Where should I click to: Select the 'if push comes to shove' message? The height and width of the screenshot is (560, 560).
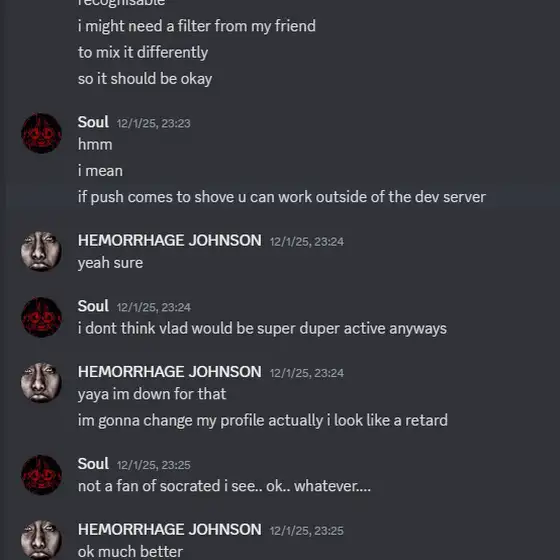tap(282, 197)
